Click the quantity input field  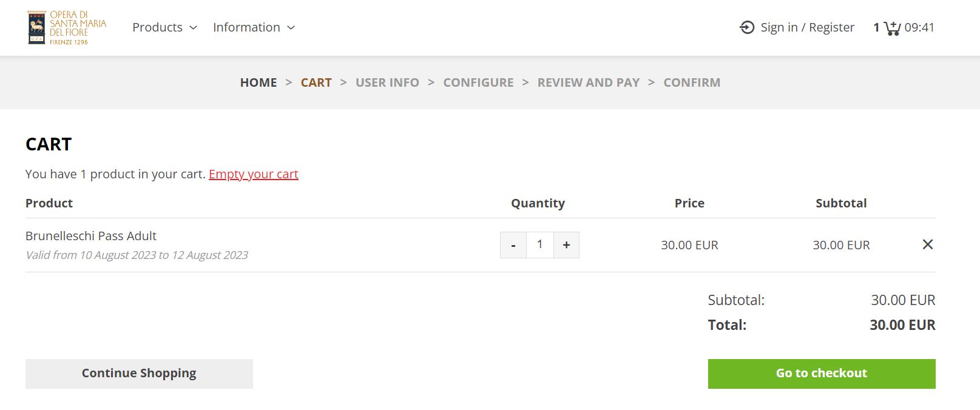[x=539, y=245]
